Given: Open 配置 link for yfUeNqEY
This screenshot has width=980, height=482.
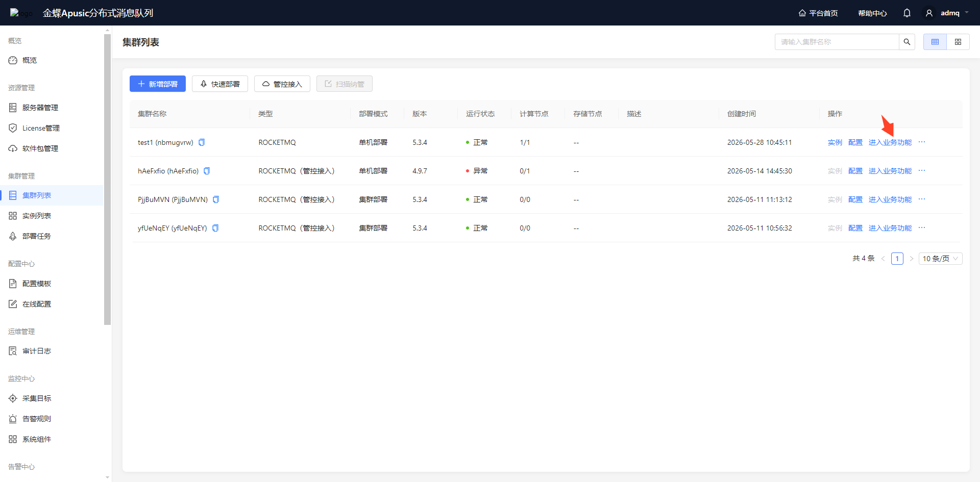Looking at the screenshot, I should point(855,228).
